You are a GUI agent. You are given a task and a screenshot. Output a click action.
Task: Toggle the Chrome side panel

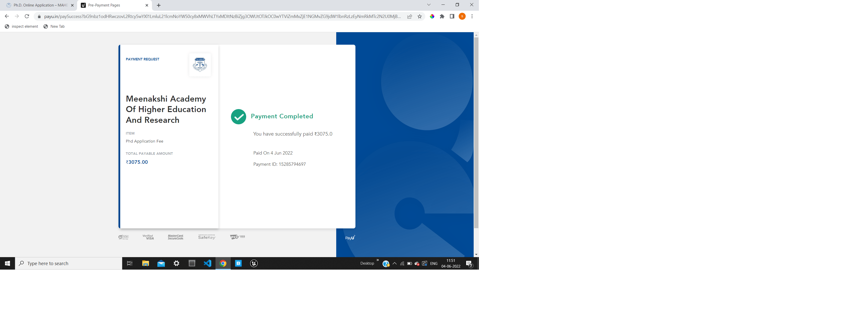click(x=452, y=16)
